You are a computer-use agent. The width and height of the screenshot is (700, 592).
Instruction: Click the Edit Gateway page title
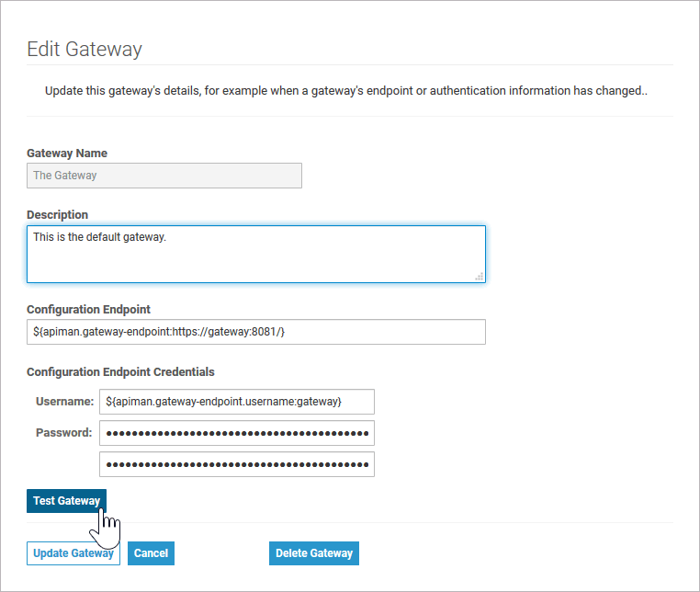point(85,50)
